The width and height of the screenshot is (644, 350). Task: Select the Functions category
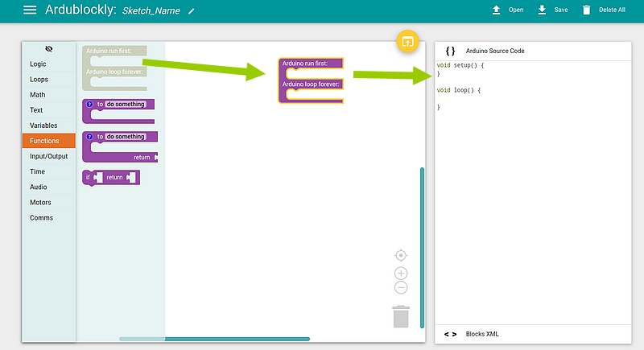(49, 141)
